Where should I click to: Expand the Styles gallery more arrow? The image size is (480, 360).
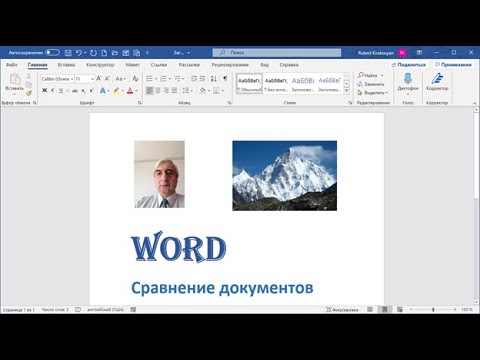pos(347,91)
